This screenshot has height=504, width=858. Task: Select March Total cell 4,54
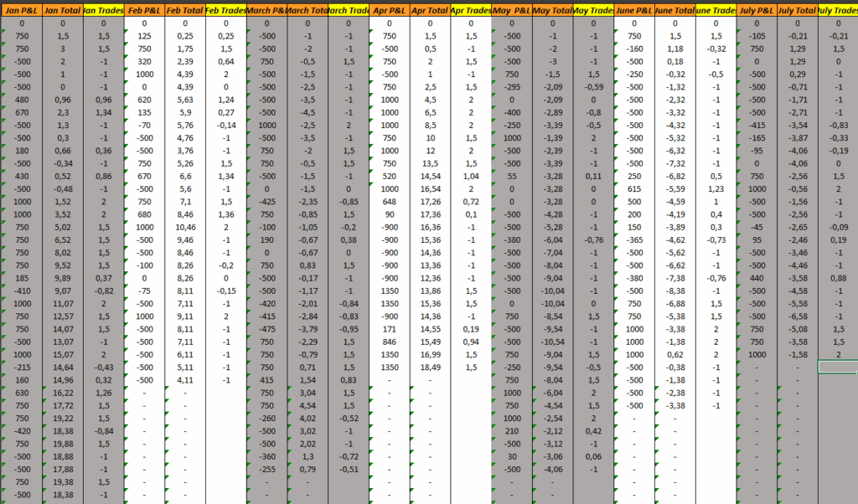tap(308, 405)
